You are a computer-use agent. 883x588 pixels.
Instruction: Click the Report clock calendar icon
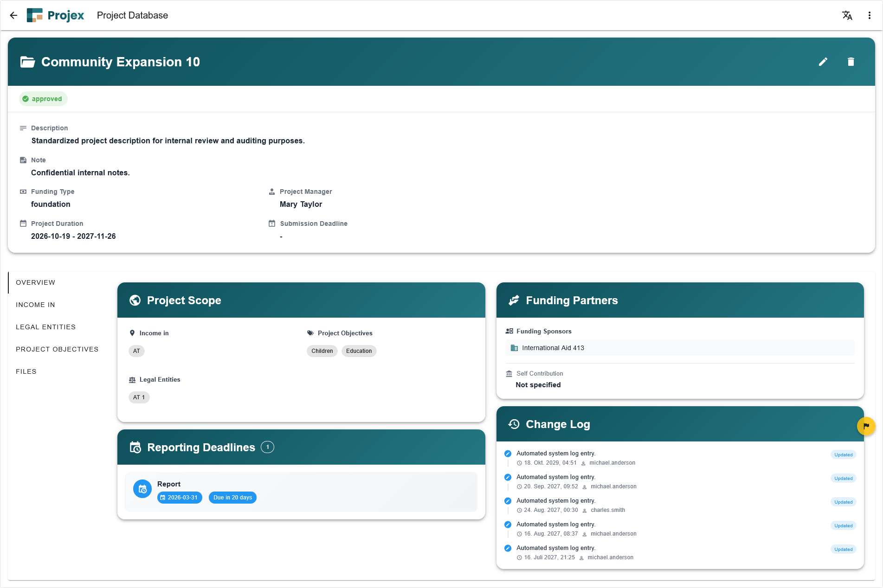coord(142,489)
